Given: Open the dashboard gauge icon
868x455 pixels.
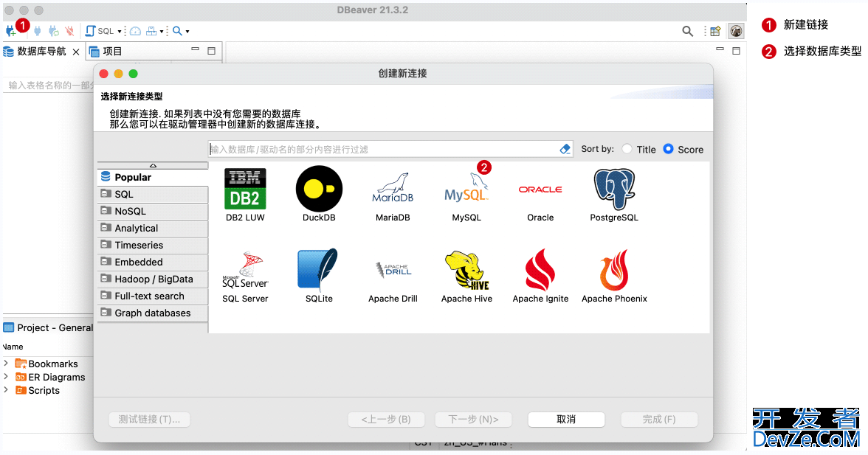Looking at the screenshot, I should tap(135, 31).
